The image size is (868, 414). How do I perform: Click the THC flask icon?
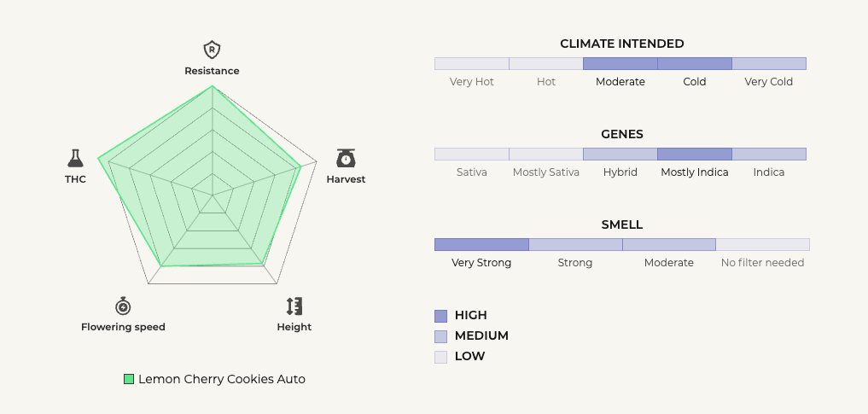(x=75, y=158)
